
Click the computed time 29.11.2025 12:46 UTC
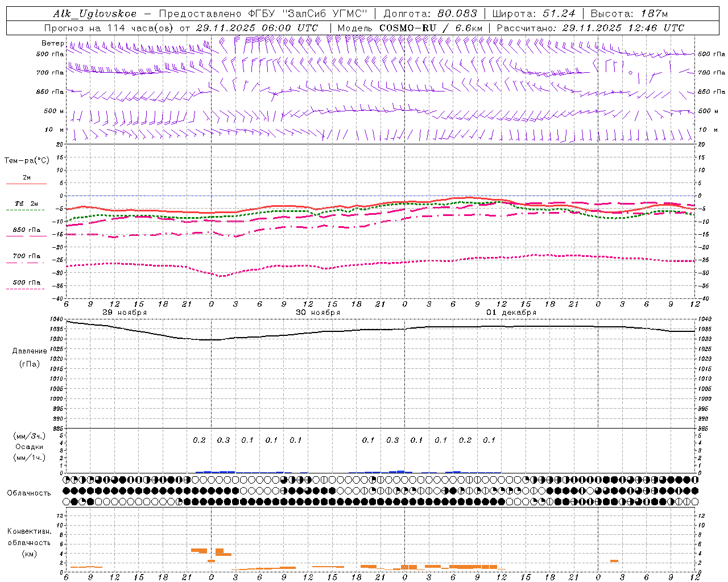623,28
